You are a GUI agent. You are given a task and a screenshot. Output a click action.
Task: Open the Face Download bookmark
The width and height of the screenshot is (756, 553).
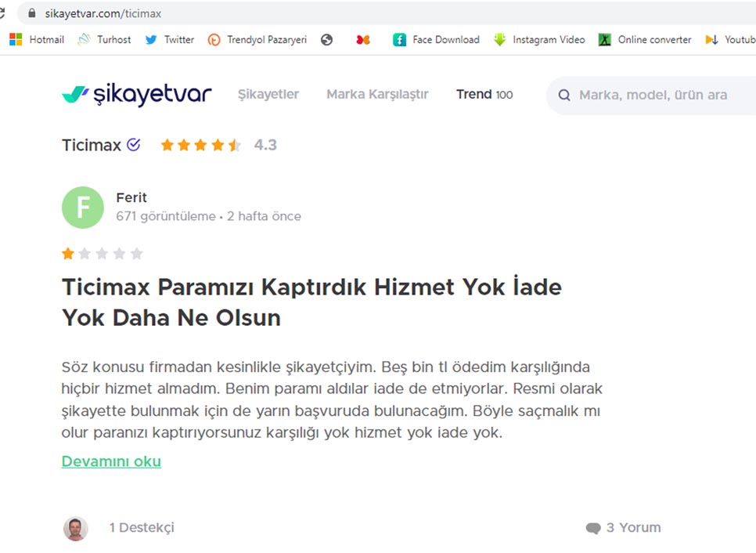click(x=437, y=39)
